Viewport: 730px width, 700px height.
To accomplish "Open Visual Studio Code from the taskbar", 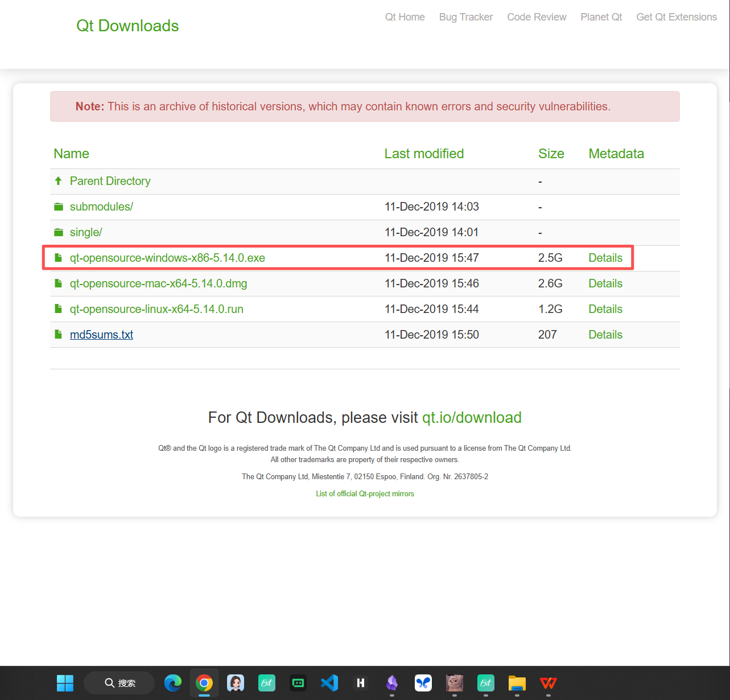I will [329, 683].
